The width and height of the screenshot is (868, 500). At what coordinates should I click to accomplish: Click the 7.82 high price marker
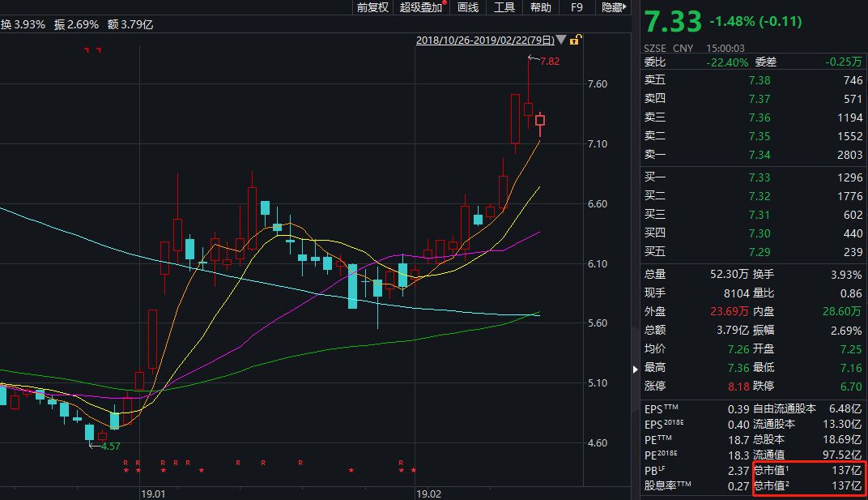click(x=550, y=62)
